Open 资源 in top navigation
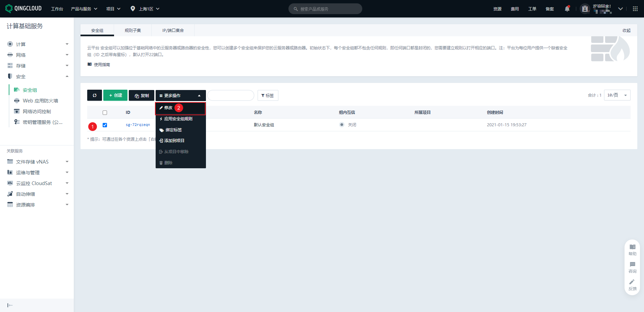644x312 pixels. pyautogui.click(x=497, y=9)
